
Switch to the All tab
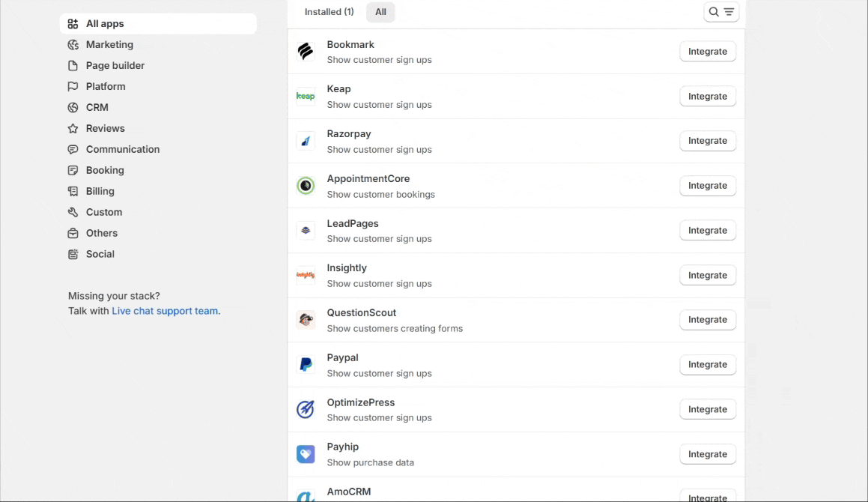[x=380, y=12]
